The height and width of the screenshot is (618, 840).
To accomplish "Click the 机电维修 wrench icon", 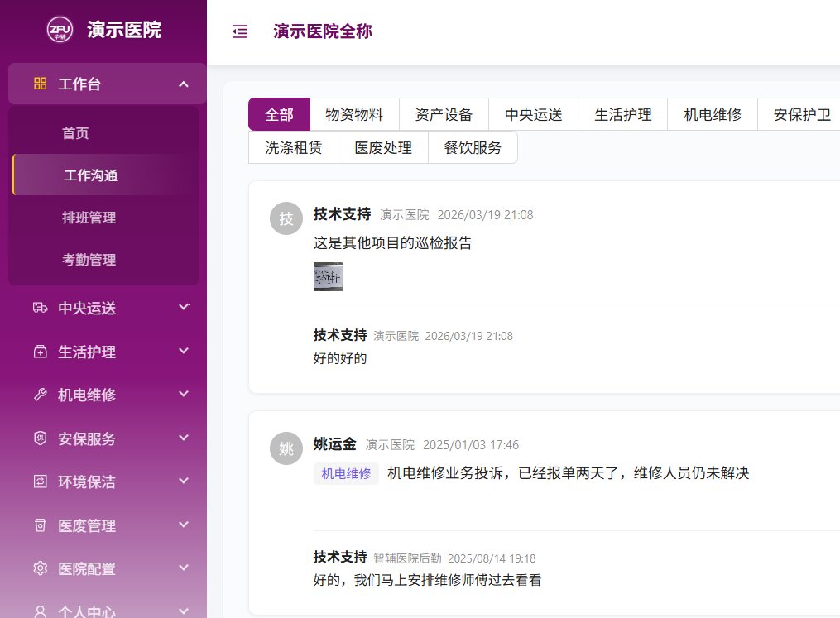I will [41, 395].
